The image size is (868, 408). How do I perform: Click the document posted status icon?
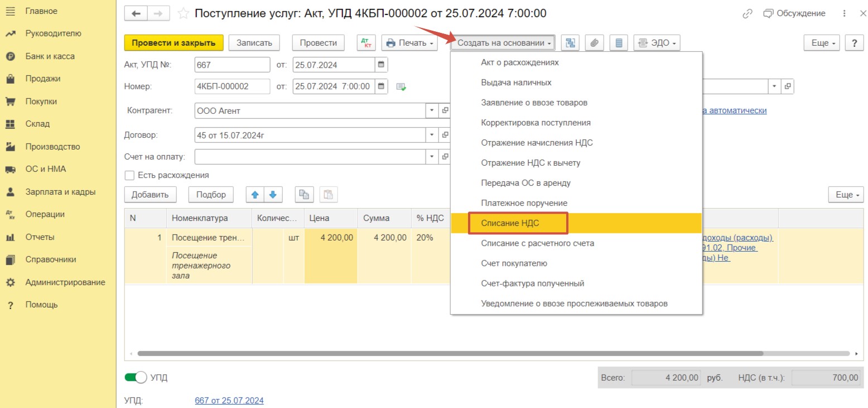tap(401, 87)
